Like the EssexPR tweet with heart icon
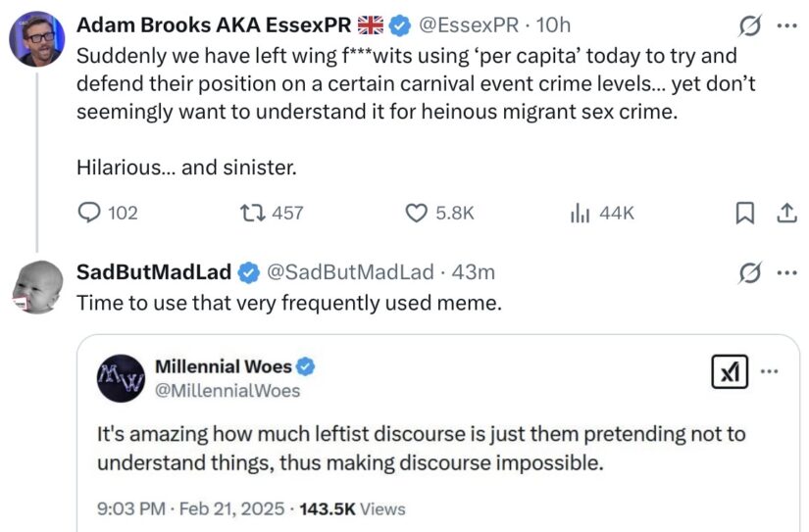Viewport: 809px width, 532px height. (417, 213)
